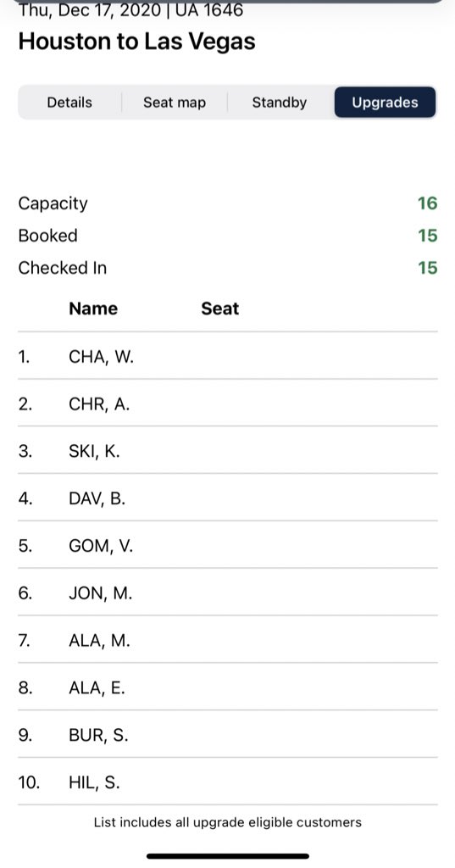Tap the DAV, B. row
Image resolution: width=455 pixels, height=868 pixels.
coord(227,498)
